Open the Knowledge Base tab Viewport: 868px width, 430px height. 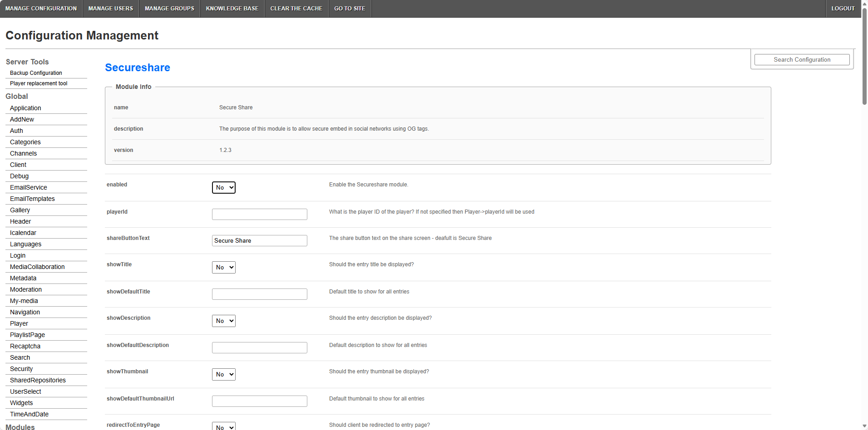pos(232,9)
